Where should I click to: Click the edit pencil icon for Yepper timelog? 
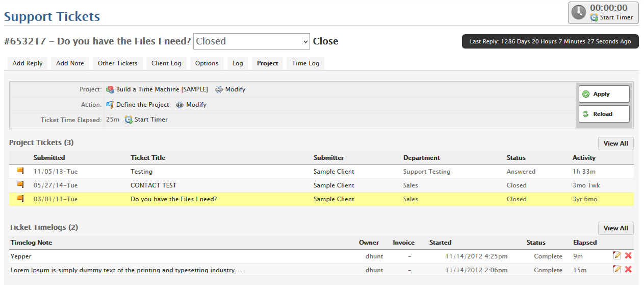click(x=617, y=255)
